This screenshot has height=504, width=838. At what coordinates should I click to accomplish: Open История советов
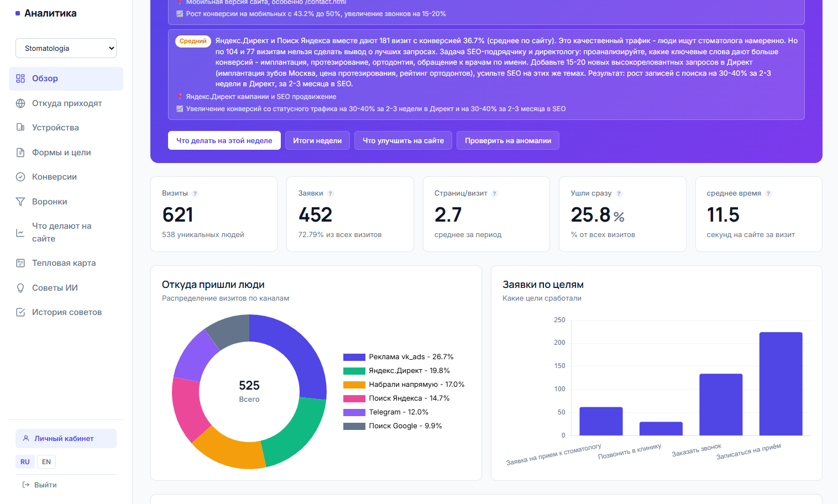[66, 312]
